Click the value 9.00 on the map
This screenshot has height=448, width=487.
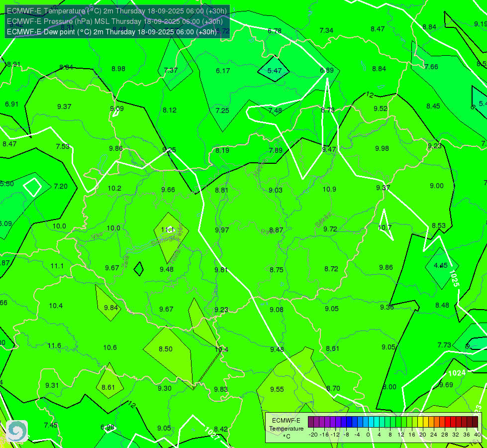(437, 186)
